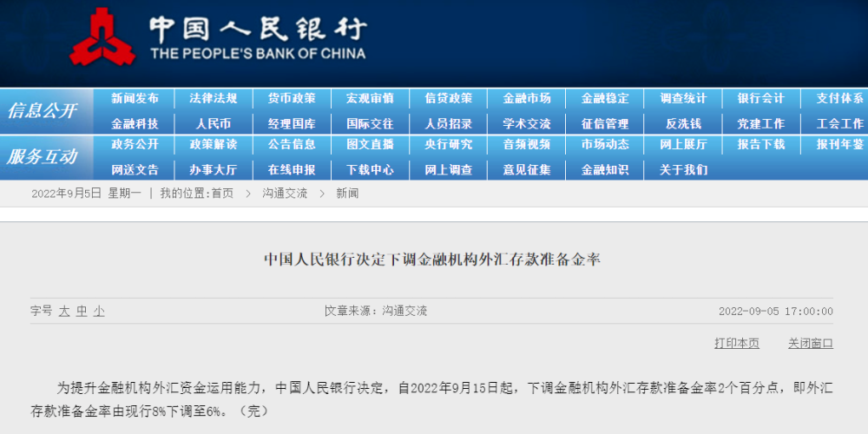868x434 pixels.
Task: Click 首页 in breadcrumb trail
Action: pos(222,194)
